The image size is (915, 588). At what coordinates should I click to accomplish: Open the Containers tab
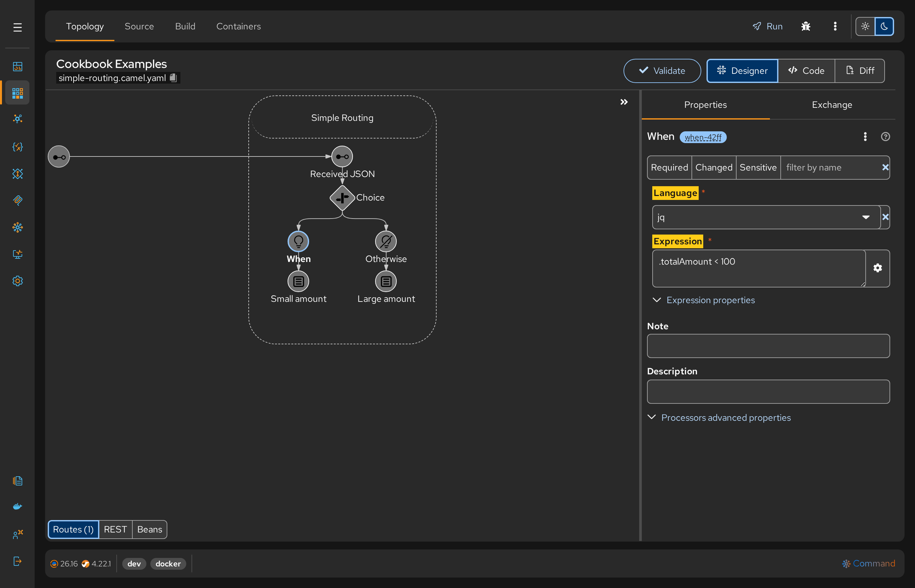click(x=238, y=26)
